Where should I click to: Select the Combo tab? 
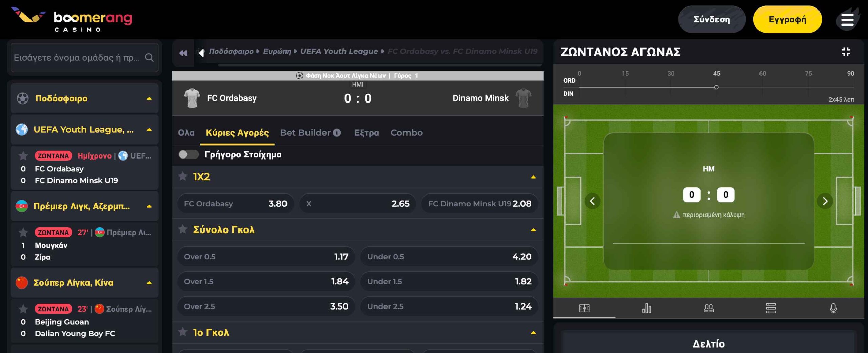tap(406, 133)
